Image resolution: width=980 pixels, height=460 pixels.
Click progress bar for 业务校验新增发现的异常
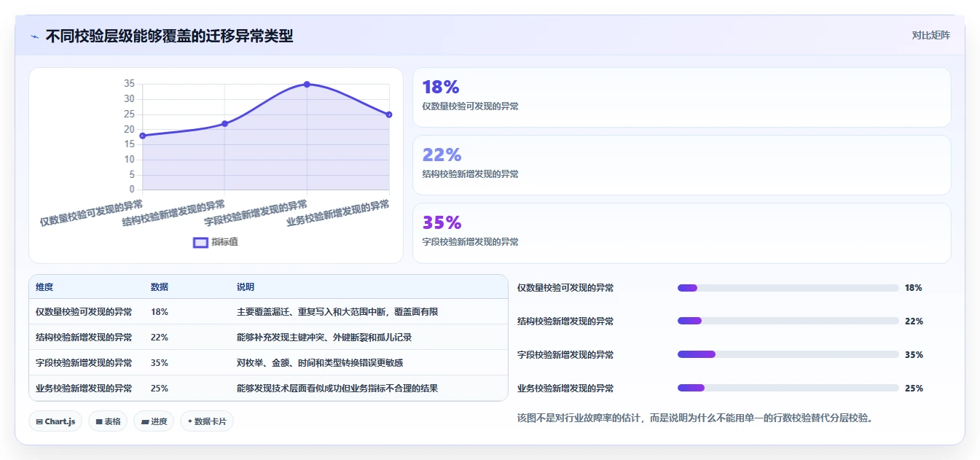[x=788, y=388]
